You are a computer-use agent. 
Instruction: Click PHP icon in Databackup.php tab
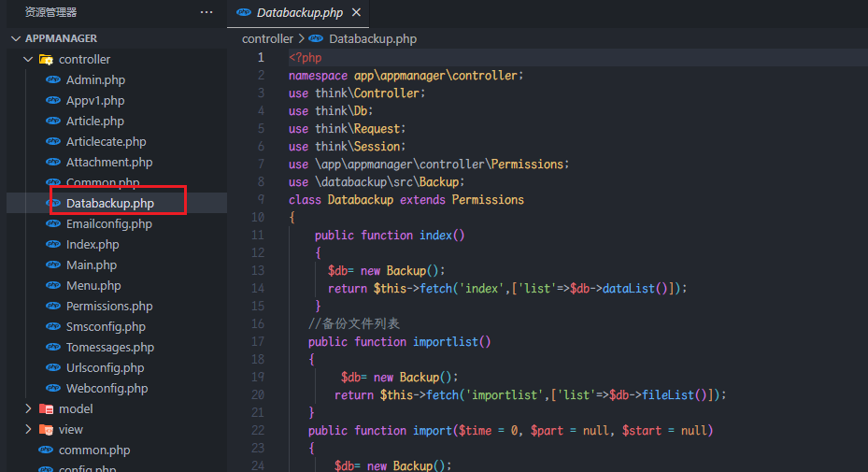click(x=244, y=12)
